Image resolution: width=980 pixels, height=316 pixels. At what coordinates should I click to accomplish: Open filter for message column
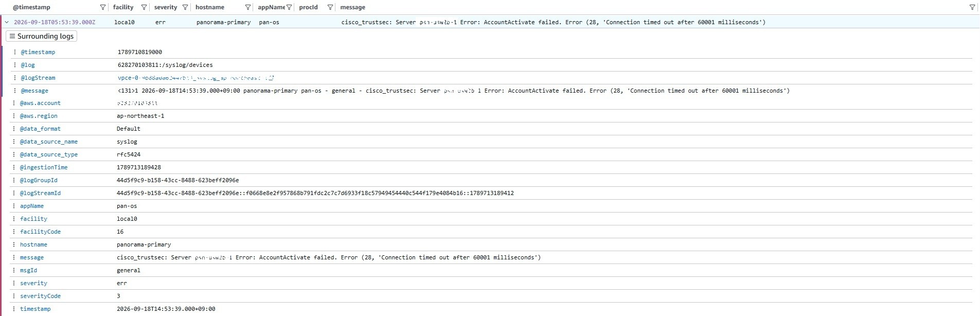point(972,7)
